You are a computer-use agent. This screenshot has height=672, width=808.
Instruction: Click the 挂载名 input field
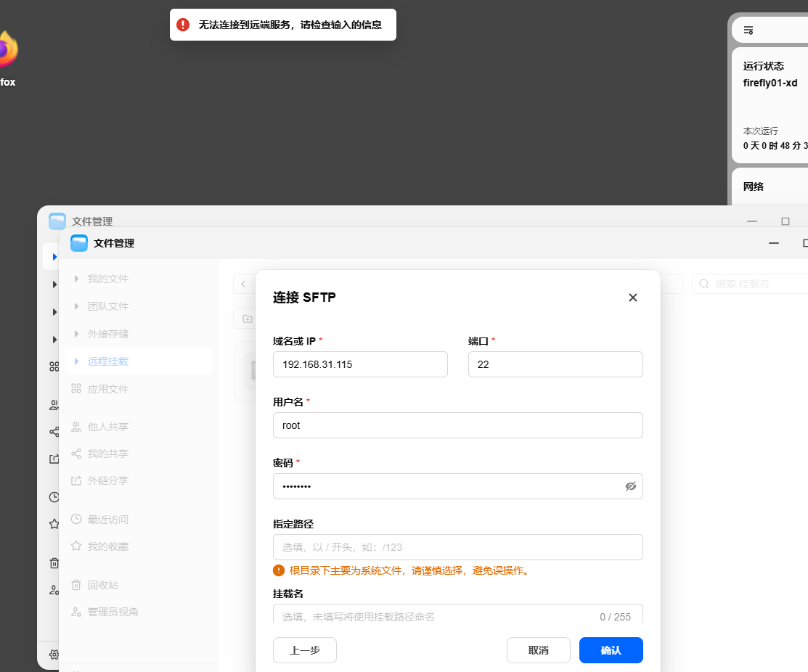tap(457, 615)
